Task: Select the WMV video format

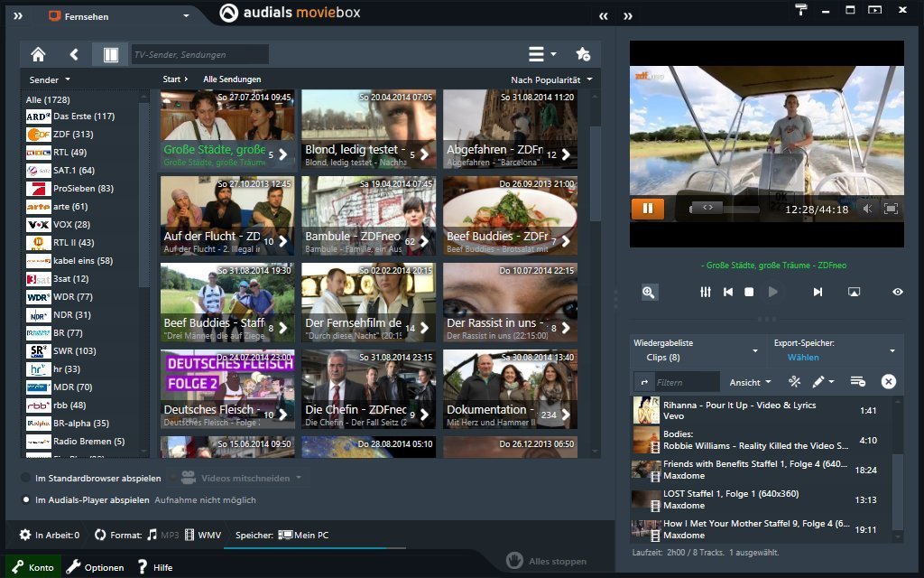Action: 203,535
